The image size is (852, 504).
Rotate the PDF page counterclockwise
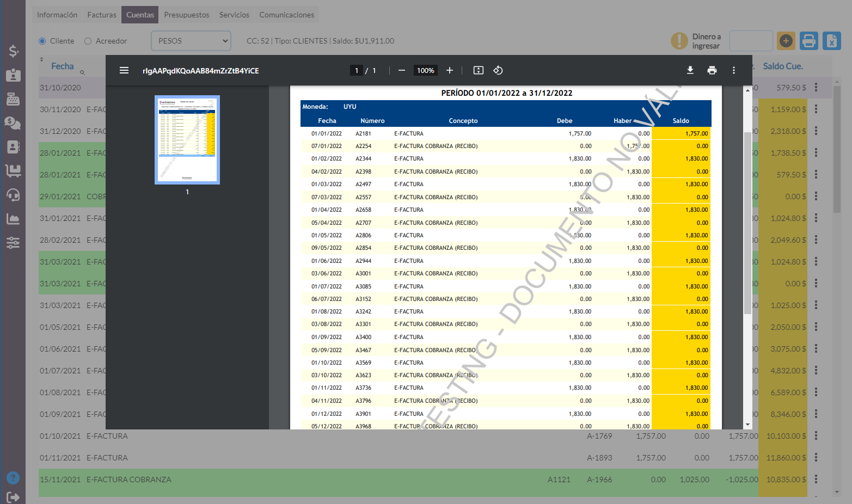(498, 70)
